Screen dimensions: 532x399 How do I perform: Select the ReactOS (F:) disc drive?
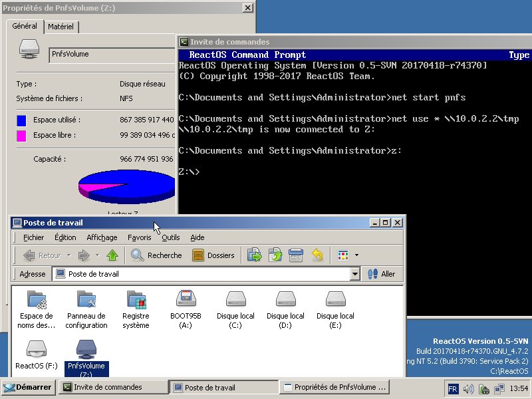coord(37,355)
